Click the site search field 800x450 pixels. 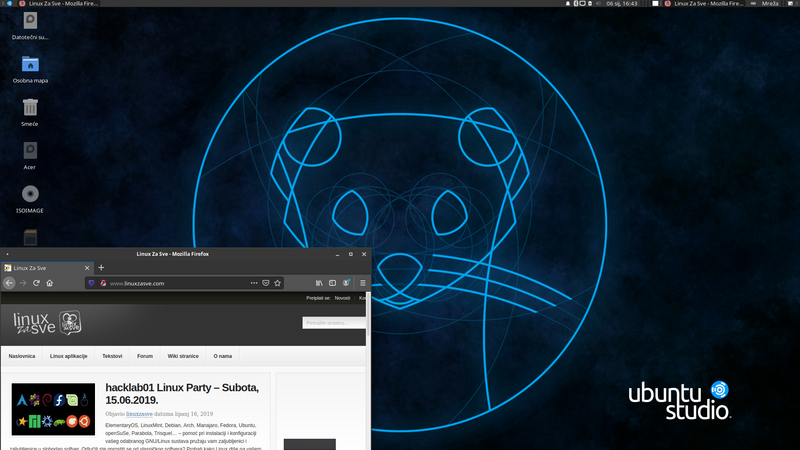click(334, 323)
